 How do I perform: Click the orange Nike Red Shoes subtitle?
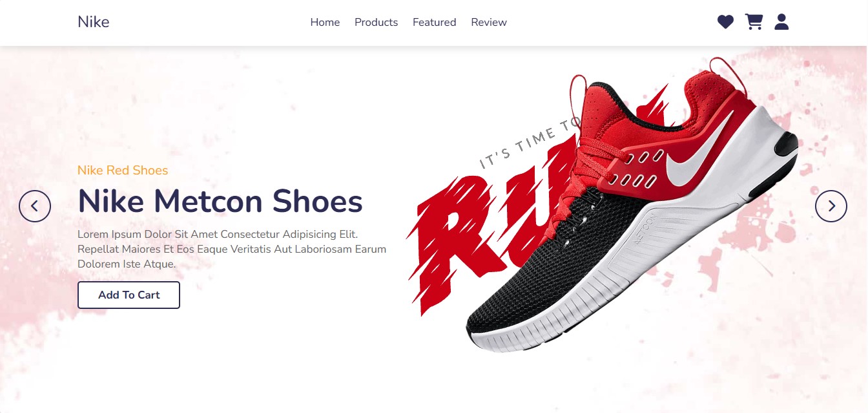point(123,170)
